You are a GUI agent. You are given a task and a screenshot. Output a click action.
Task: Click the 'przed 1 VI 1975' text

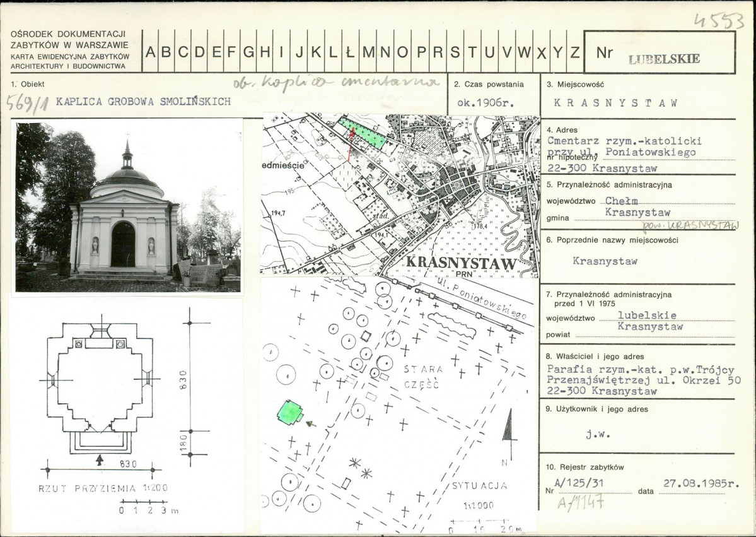tap(584, 304)
